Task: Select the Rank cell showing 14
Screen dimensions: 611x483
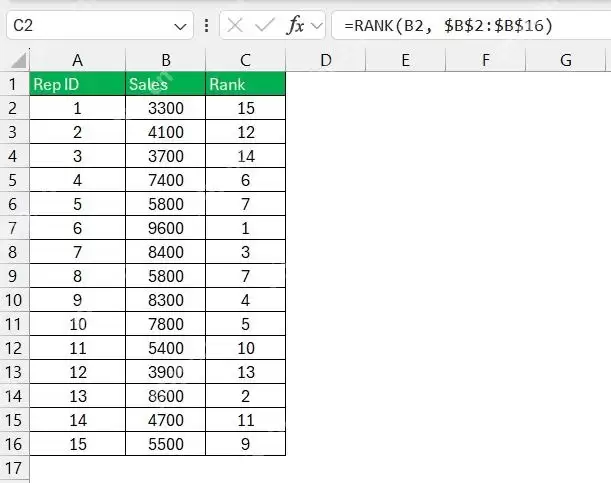Action: click(x=245, y=156)
